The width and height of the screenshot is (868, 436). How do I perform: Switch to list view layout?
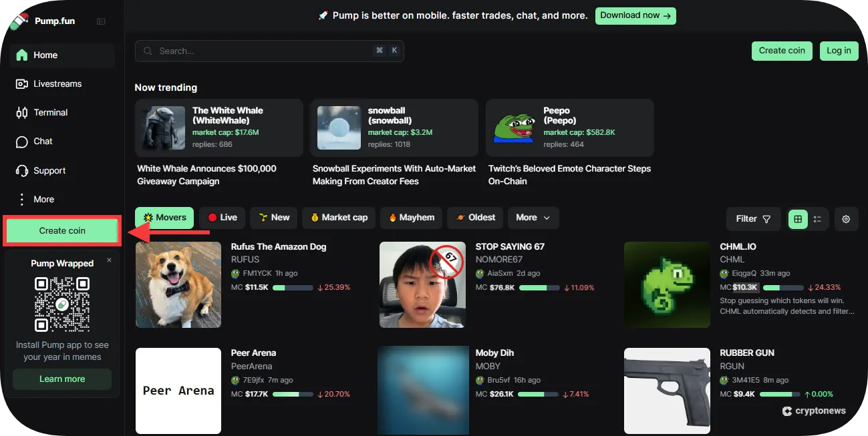818,219
